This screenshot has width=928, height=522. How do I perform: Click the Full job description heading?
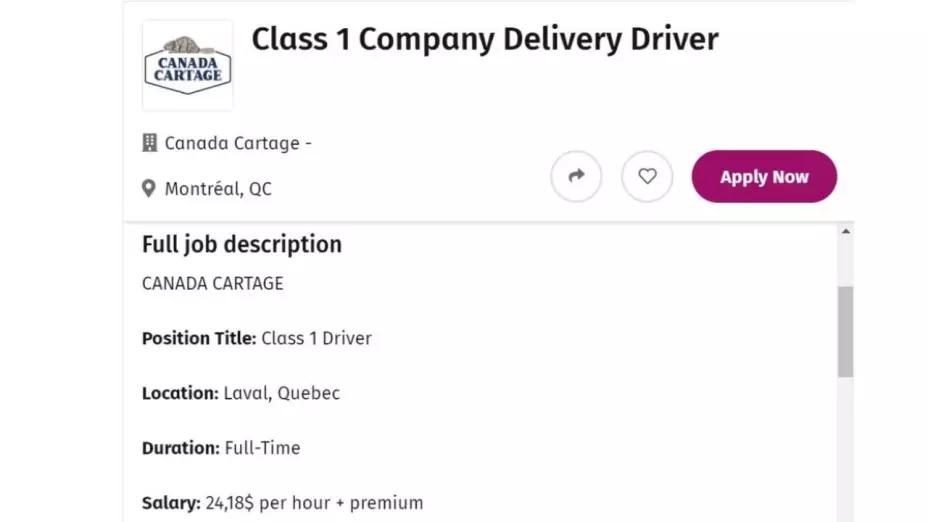tap(242, 244)
